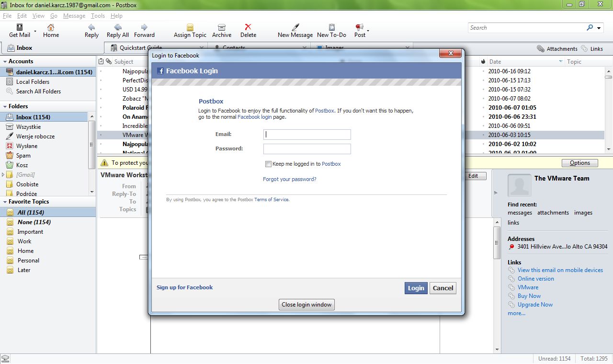
Task: Click the New To-Do toolbar icon
Action: (x=331, y=27)
